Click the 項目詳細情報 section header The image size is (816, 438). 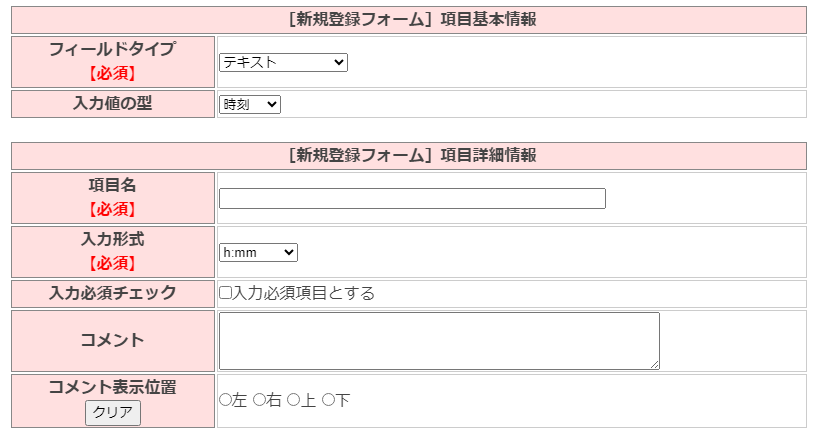coord(409,156)
